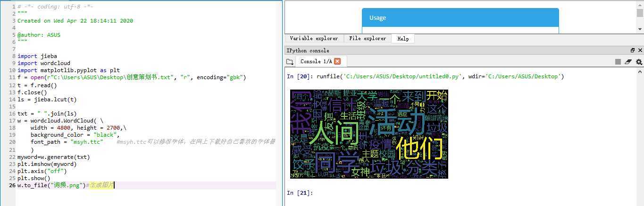The width and height of the screenshot is (644, 206).
Task: Click the 'width = 4800, height = 2700' line
Action: point(78,128)
